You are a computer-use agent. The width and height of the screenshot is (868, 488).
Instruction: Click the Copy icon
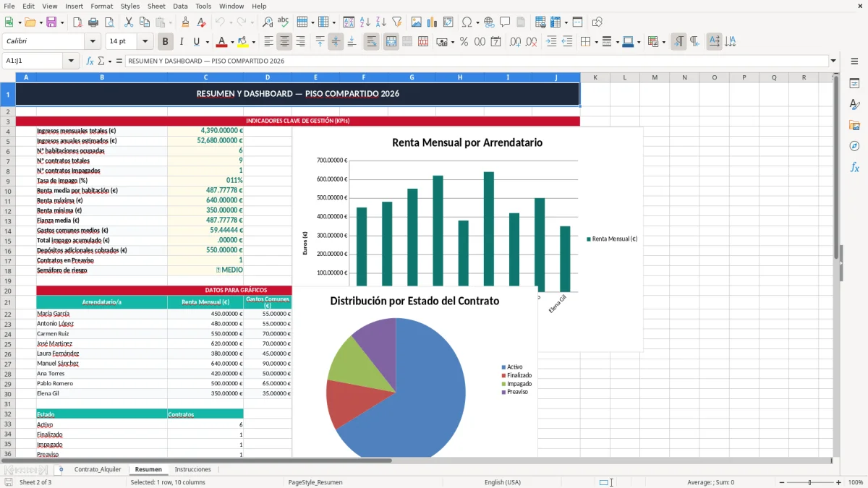[x=144, y=22]
